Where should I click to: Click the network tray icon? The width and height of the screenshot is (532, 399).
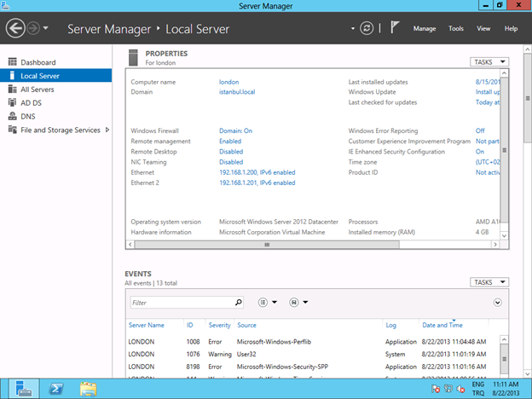coord(448,389)
